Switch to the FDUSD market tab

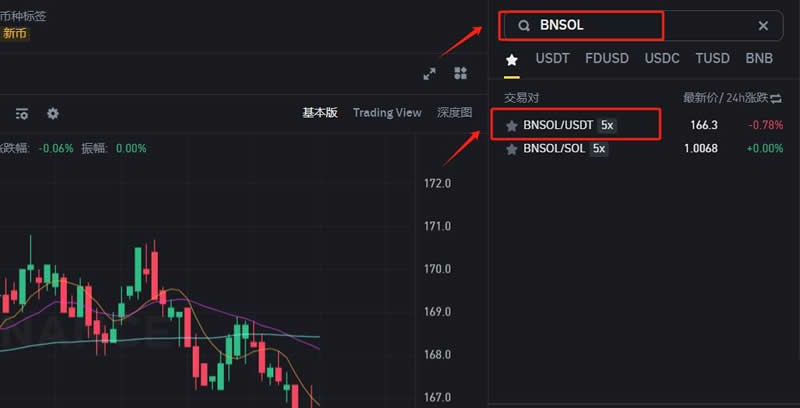coord(607,59)
